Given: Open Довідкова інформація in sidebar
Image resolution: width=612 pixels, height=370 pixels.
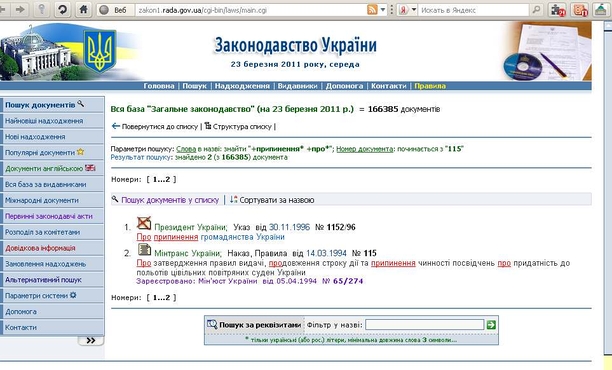Looking at the screenshot, I should point(40,248).
